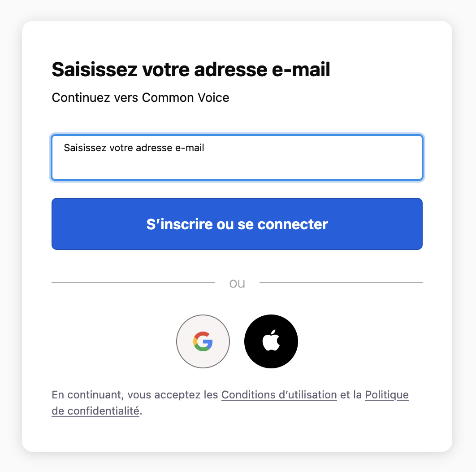Sign in with the Google logo button
Screen dimensions: 476x472
[203, 341]
